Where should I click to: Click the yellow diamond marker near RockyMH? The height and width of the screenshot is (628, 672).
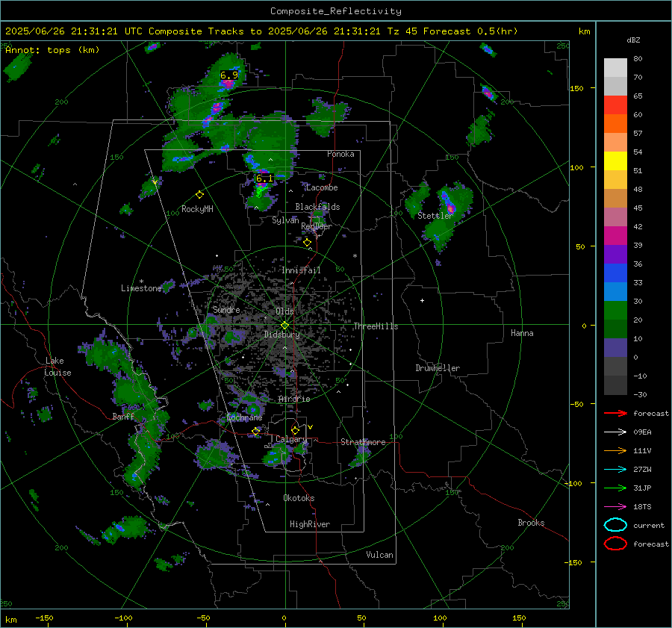[199, 195]
